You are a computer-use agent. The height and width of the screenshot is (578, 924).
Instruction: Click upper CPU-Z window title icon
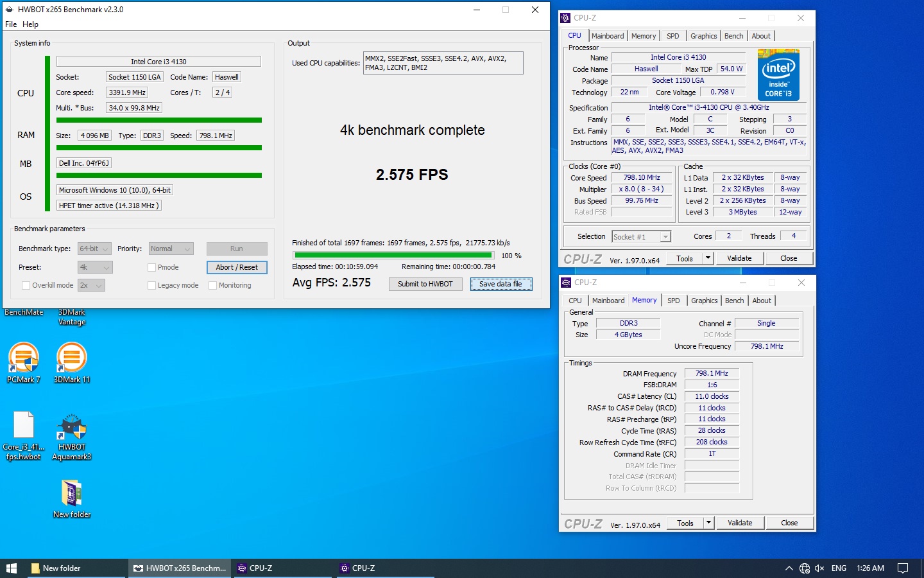coord(565,18)
